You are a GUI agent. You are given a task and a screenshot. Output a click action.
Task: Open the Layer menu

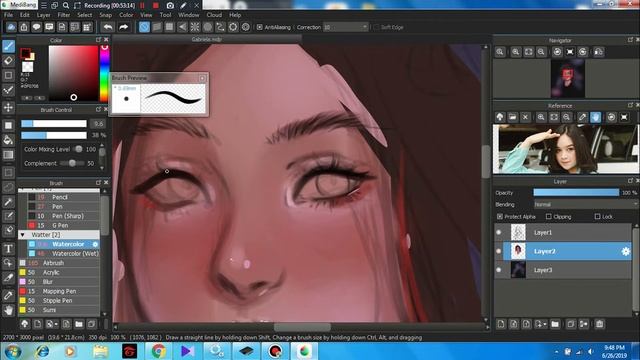[x=43, y=15]
